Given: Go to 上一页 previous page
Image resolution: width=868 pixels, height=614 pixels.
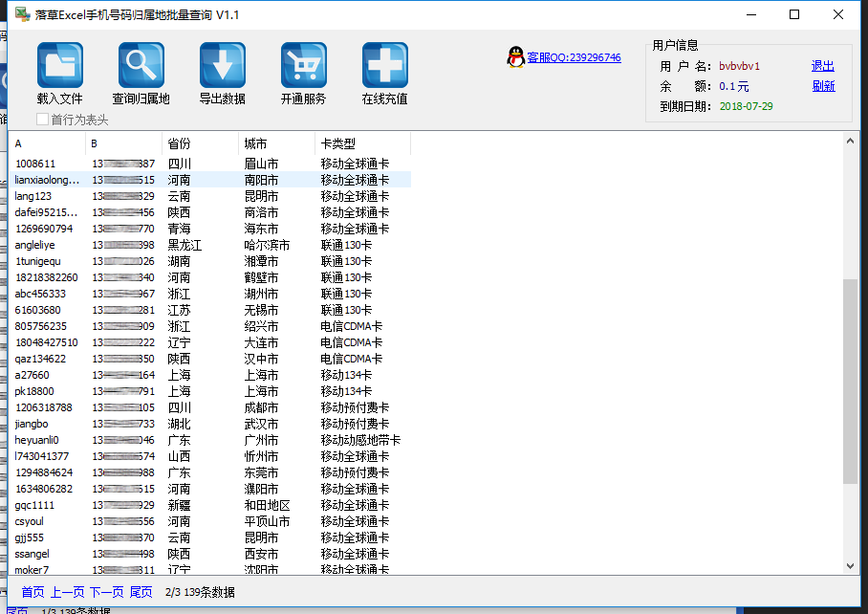Looking at the screenshot, I should tap(67, 592).
